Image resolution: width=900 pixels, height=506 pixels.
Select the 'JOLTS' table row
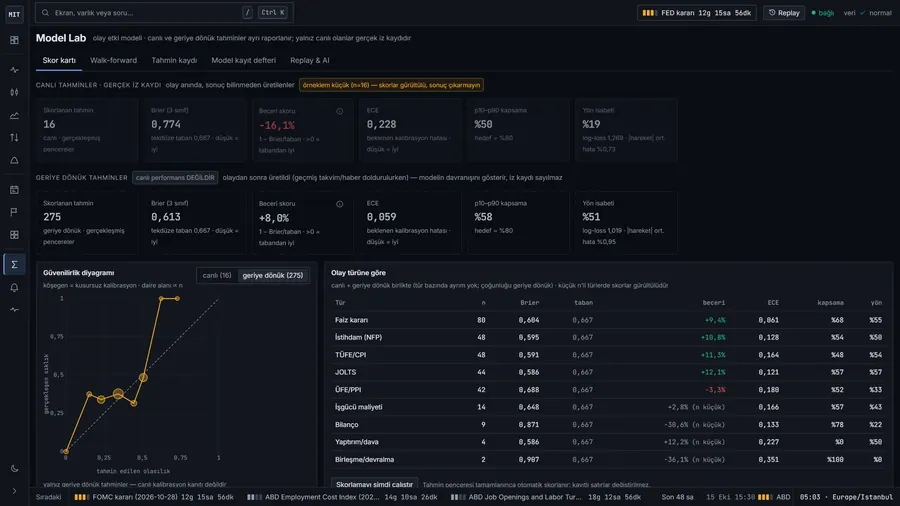coord(608,372)
